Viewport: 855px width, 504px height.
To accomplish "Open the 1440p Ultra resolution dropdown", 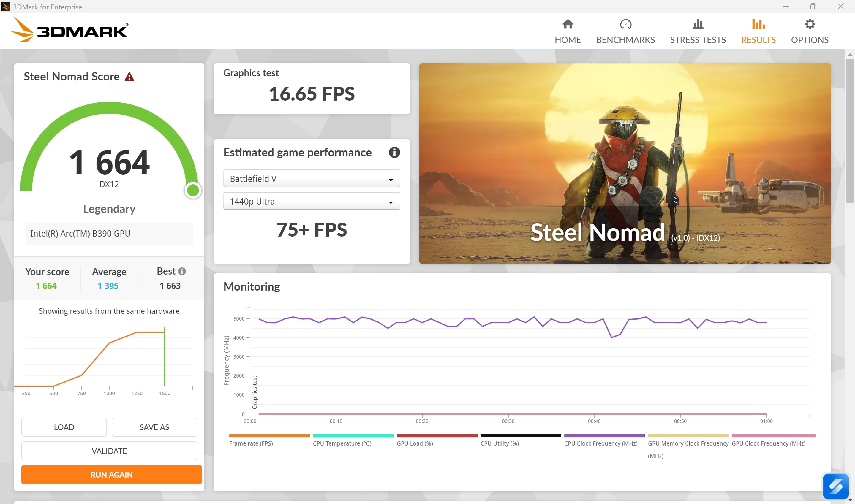I will pos(311,202).
